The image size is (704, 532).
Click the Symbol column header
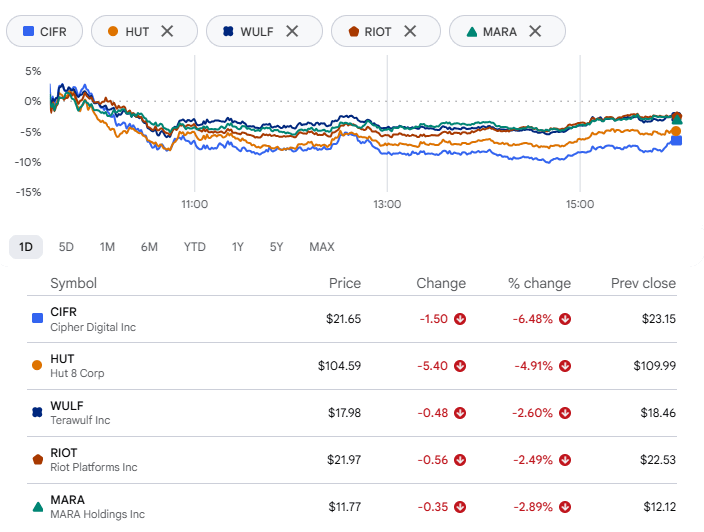74,283
